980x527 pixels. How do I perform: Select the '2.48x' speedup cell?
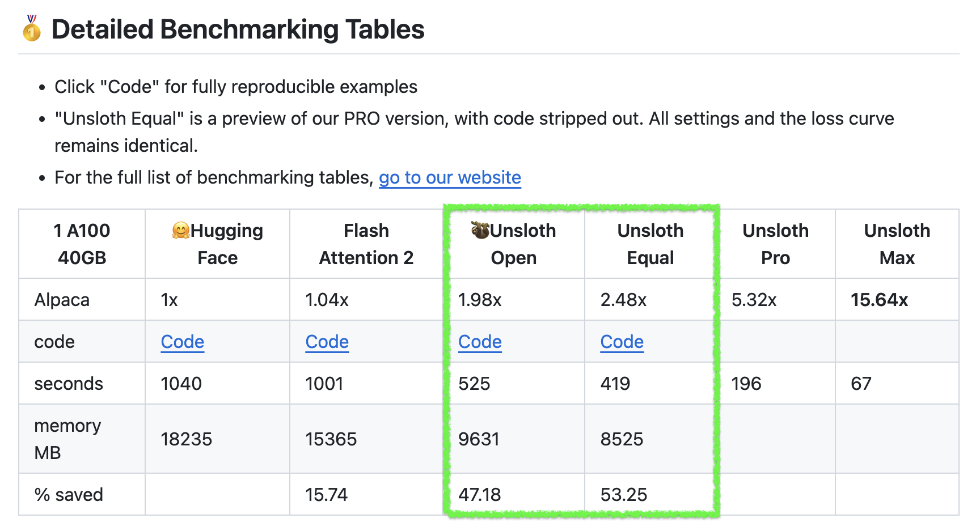click(x=650, y=300)
